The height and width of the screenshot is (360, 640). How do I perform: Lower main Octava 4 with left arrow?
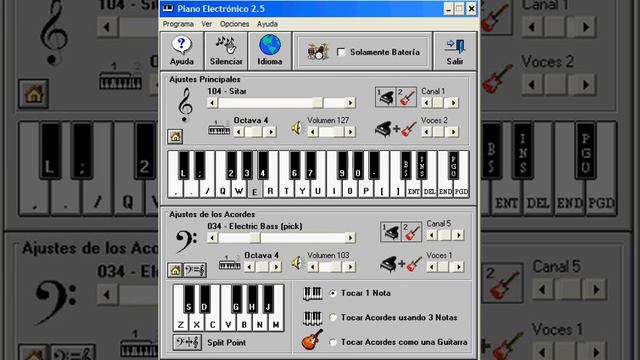[239, 132]
